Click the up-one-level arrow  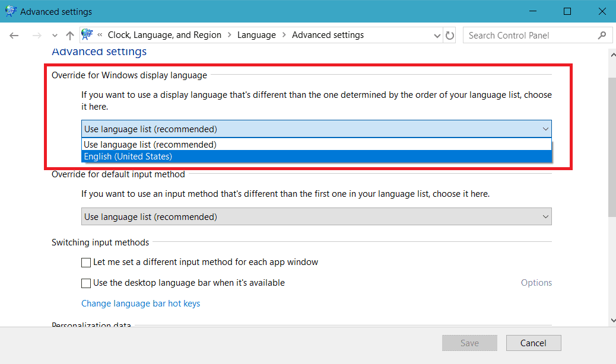pos(69,35)
